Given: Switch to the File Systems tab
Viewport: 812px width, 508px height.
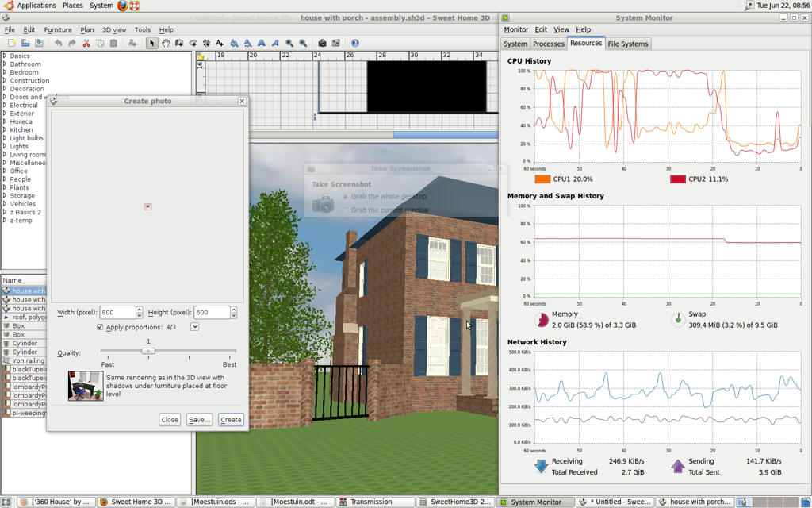Looking at the screenshot, I should pos(628,44).
